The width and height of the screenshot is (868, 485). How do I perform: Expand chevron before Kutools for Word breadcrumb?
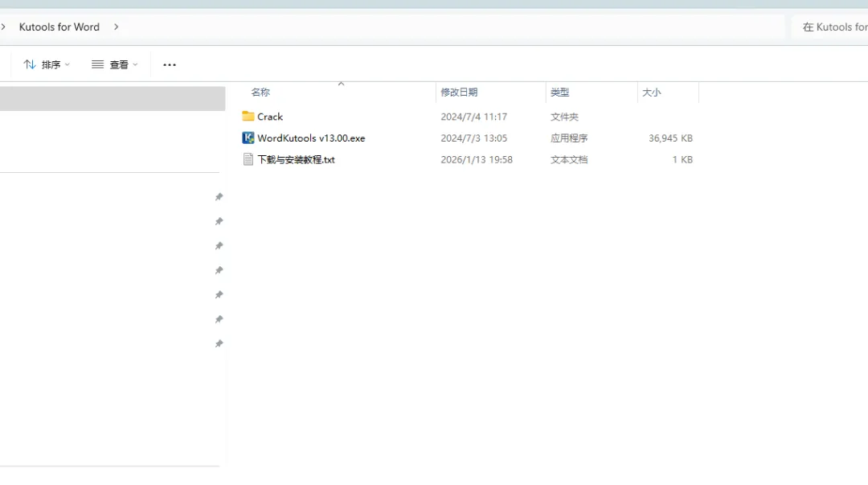[x=3, y=27]
